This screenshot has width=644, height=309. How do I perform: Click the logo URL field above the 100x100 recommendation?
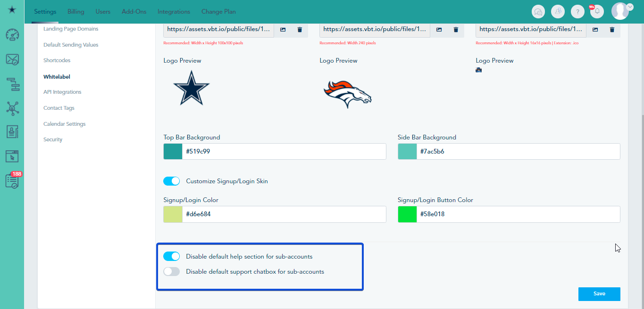tap(218, 29)
